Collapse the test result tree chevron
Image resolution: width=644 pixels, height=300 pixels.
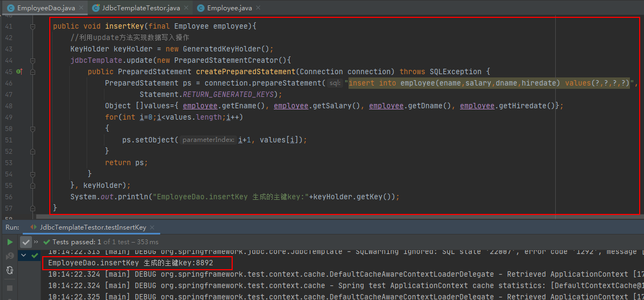coord(24,255)
